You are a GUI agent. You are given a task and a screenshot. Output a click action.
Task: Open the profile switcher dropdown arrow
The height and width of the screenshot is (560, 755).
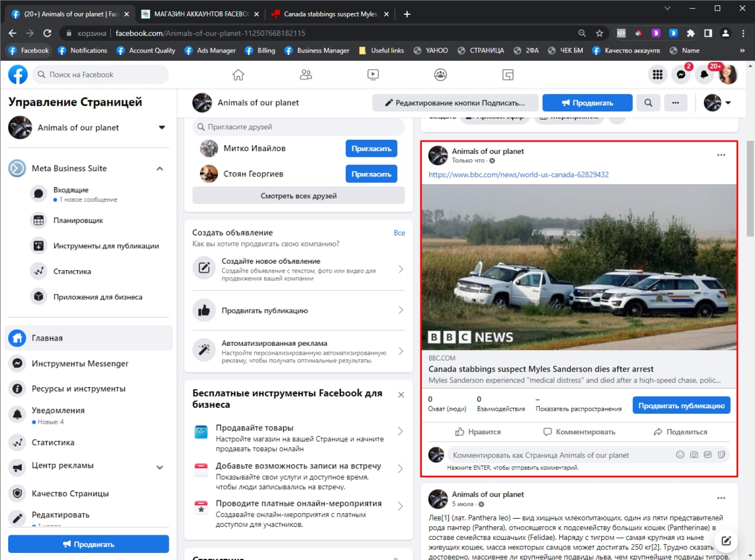pyautogui.click(x=728, y=103)
